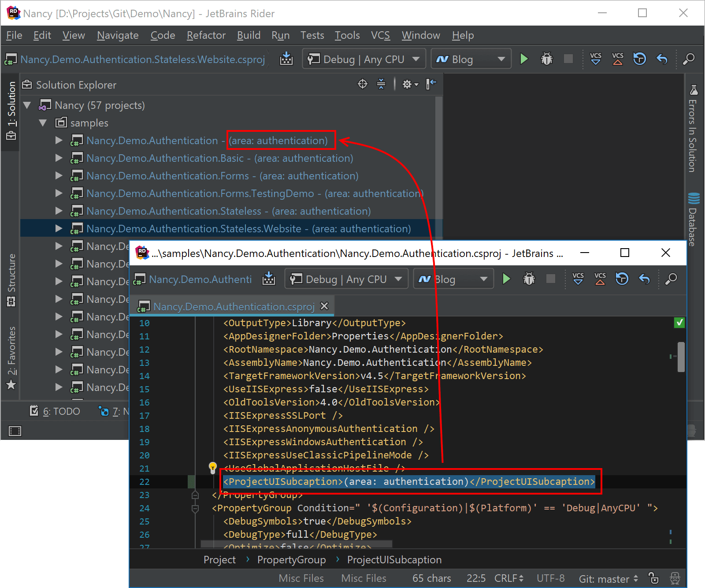Click 22:5 caret position in status bar

(476, 578)
